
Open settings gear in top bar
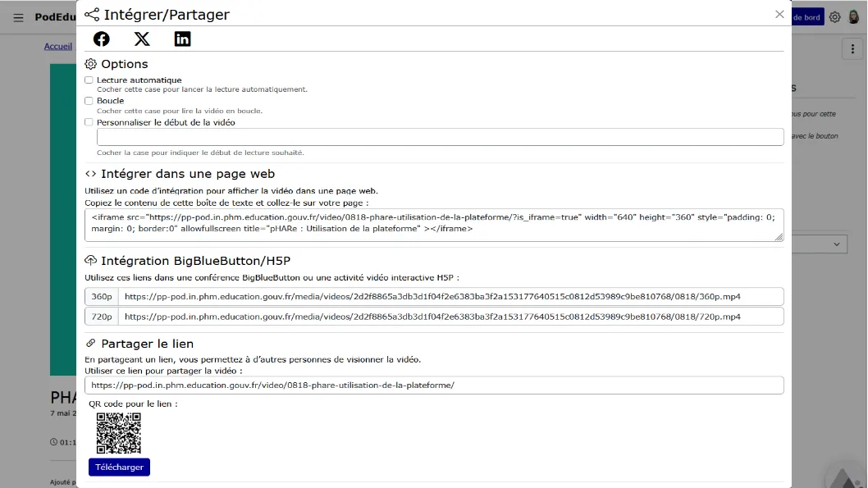tap(835, 17)
